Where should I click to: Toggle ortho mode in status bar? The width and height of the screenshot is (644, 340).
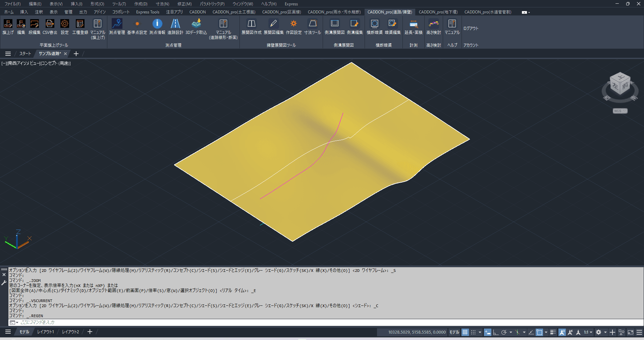coord(496,332)
